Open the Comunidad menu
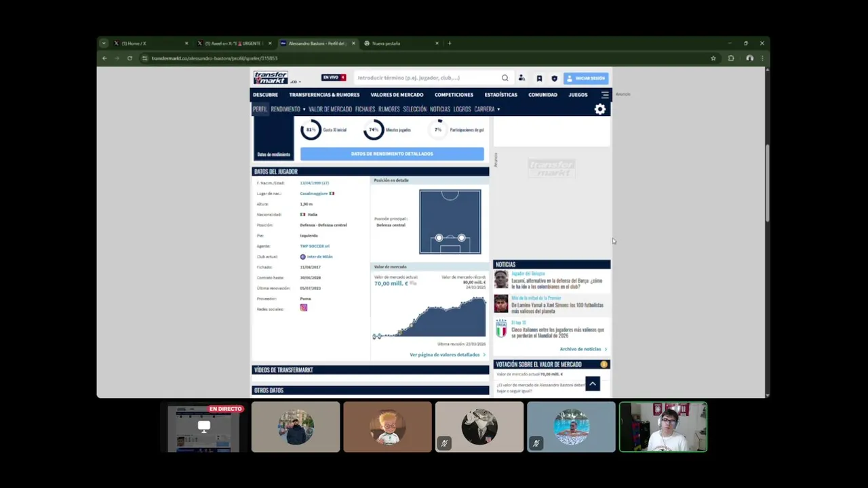 [x=542, y=95]
